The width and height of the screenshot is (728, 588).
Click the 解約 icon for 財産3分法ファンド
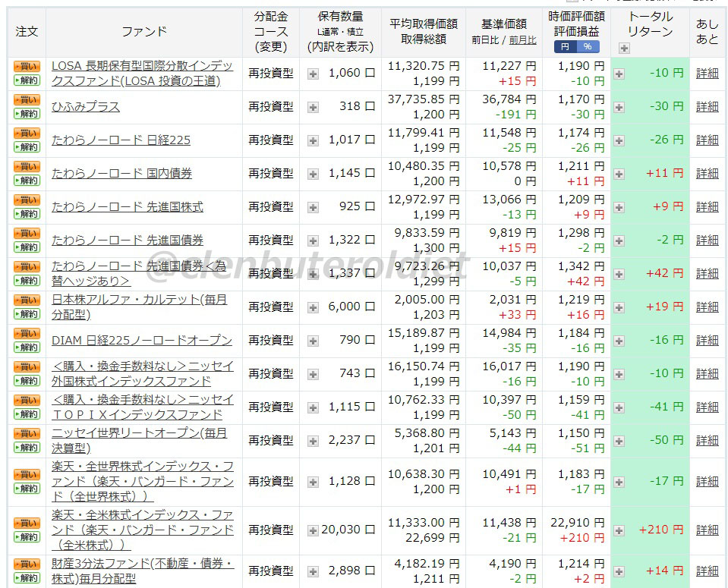pos(25,577)
